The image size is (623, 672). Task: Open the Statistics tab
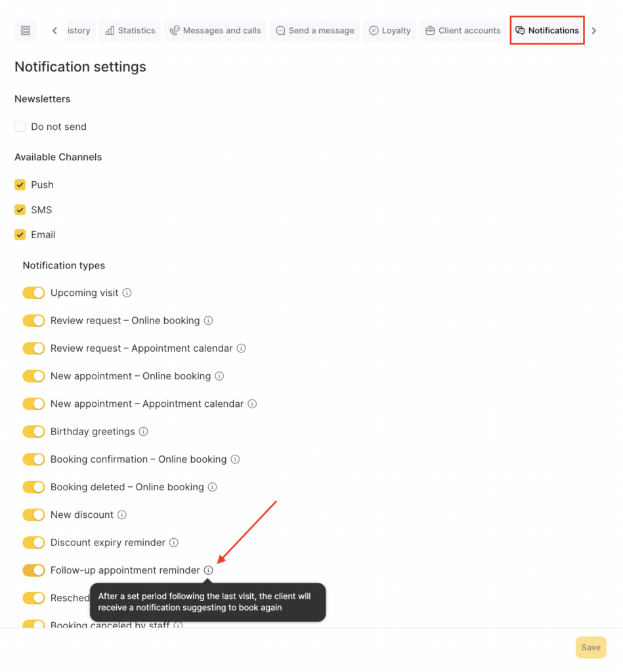130,31
